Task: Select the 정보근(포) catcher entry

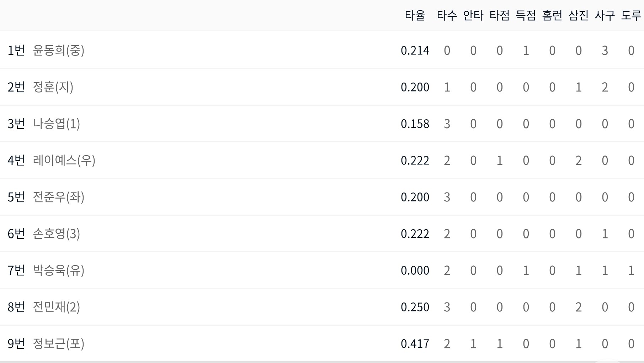Action: coord(58,343)
